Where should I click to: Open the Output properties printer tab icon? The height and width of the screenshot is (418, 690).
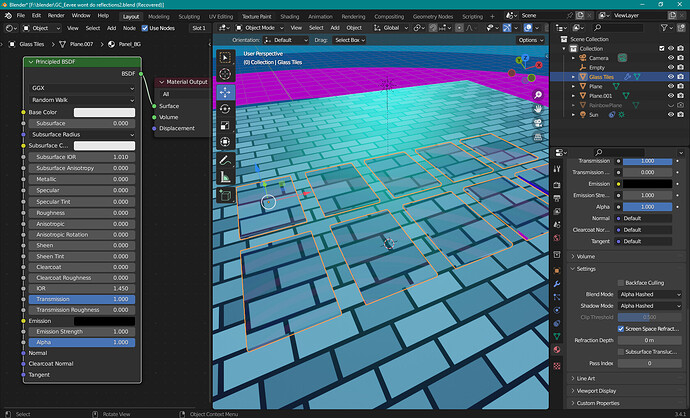pyautogui.click(x=557, y=198)
